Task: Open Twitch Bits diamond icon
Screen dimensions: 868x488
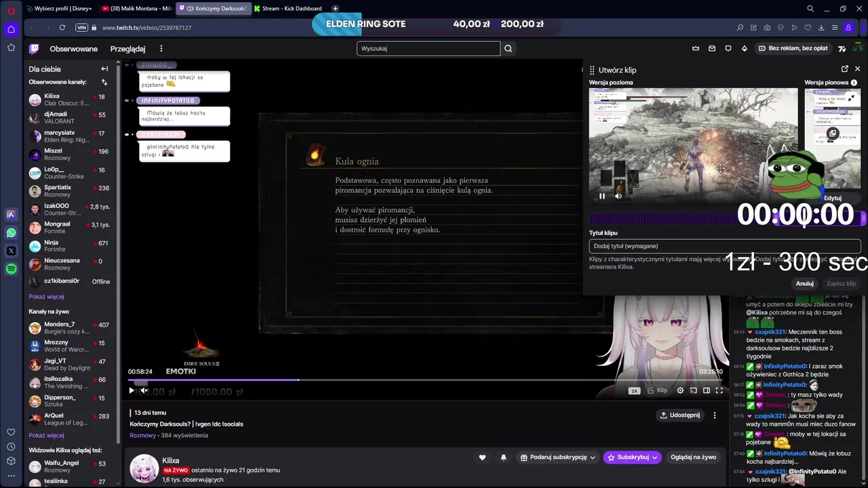Action: coord(744,48)
